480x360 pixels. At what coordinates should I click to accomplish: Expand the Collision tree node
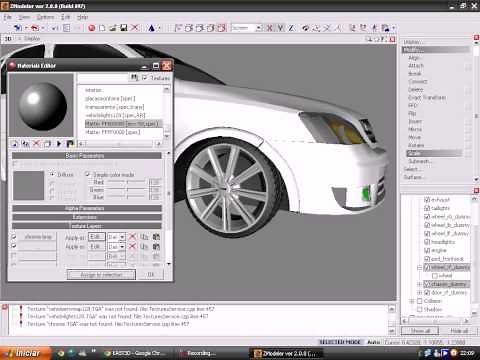(x=412, y=301)
